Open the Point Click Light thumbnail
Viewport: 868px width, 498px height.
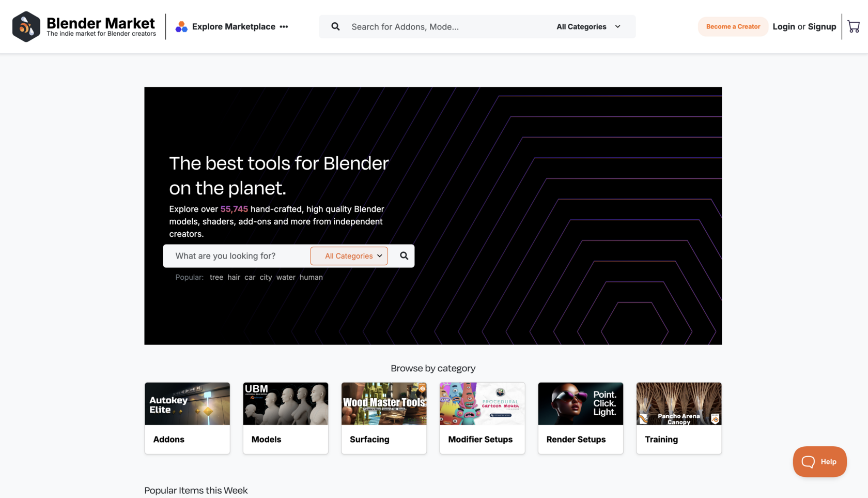click(581, 404)
